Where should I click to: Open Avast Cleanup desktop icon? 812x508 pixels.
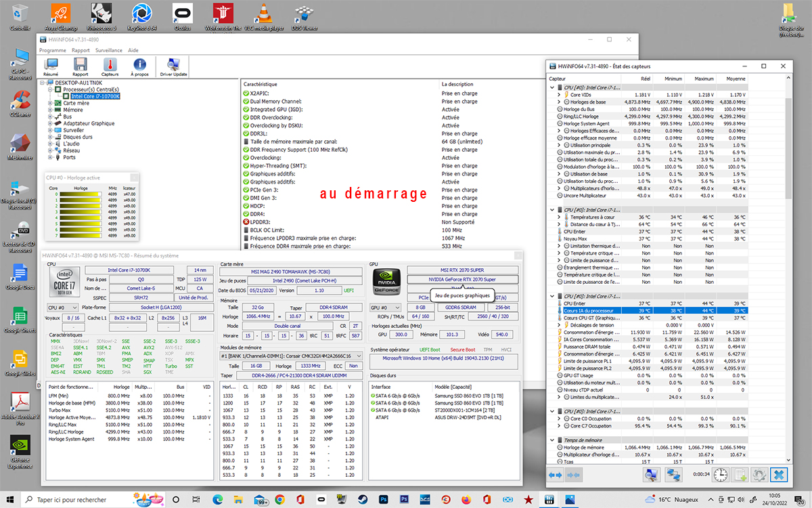[x=61, y=16]
